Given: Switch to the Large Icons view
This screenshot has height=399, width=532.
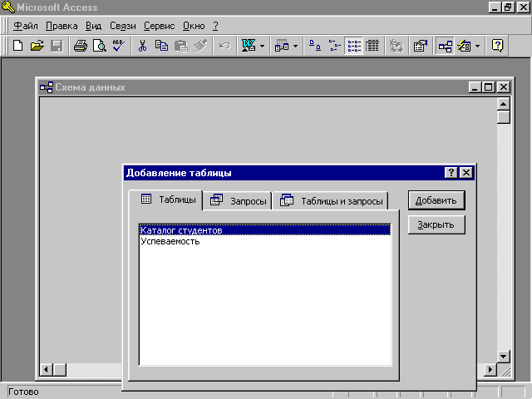Looking at the screenshot, I should (x=315, y=46).
